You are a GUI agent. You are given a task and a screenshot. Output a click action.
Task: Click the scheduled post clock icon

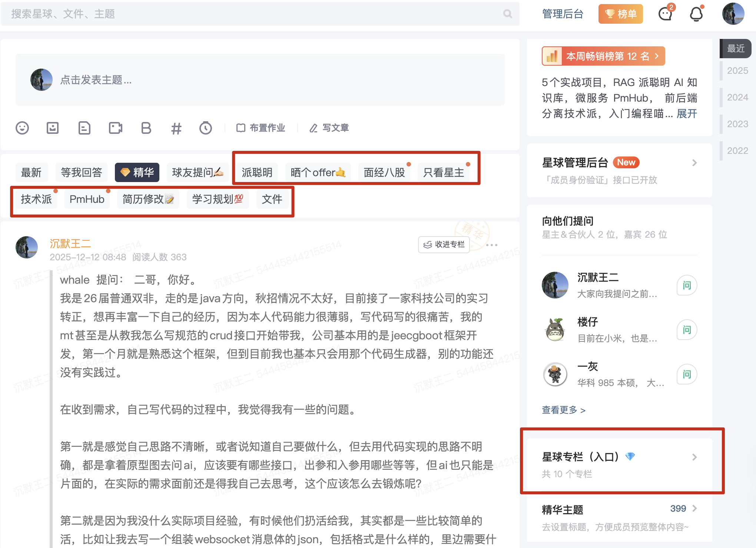point(206,128)
